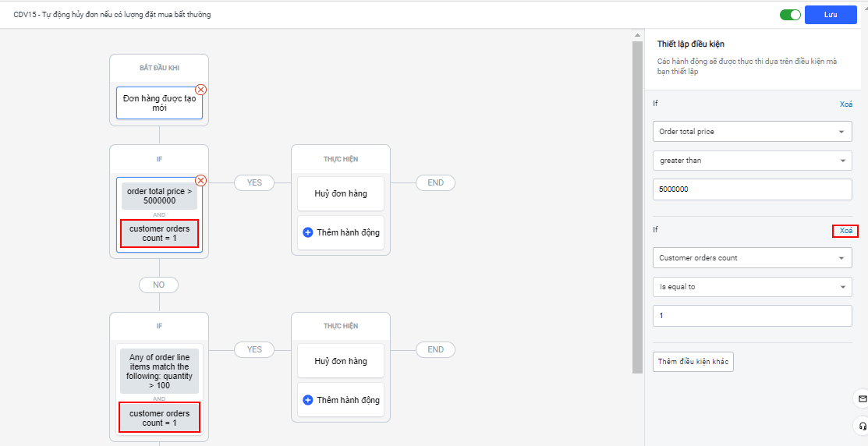The width and height of the screenshot is (868, 446).
Task: Click the value field containing 1
Action: click(752, 316)
